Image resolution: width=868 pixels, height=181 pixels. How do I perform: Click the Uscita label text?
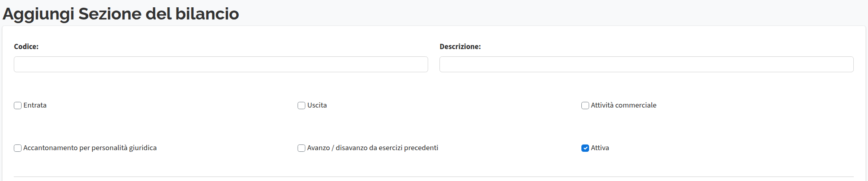pyautogui.click(x=317, y=106)
